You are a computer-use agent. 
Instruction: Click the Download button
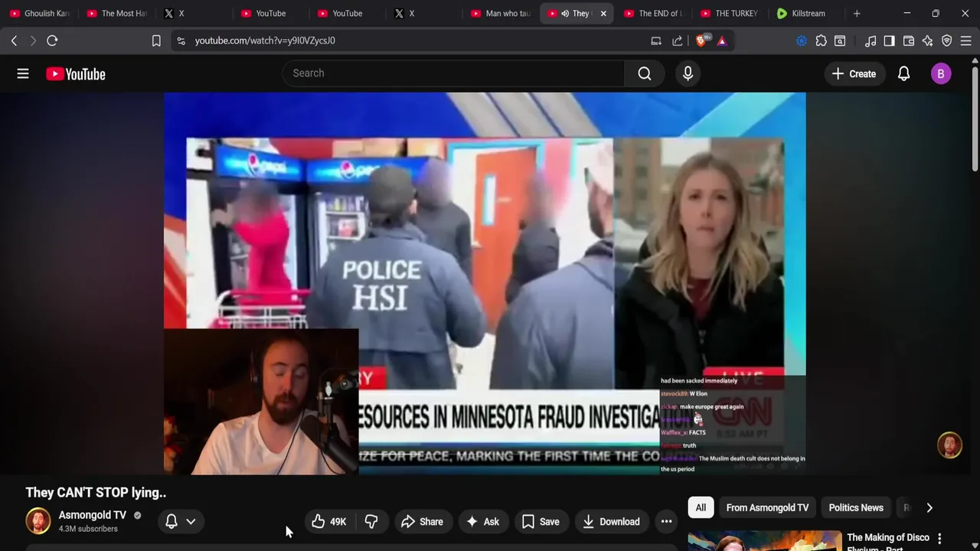click(611, 522)
